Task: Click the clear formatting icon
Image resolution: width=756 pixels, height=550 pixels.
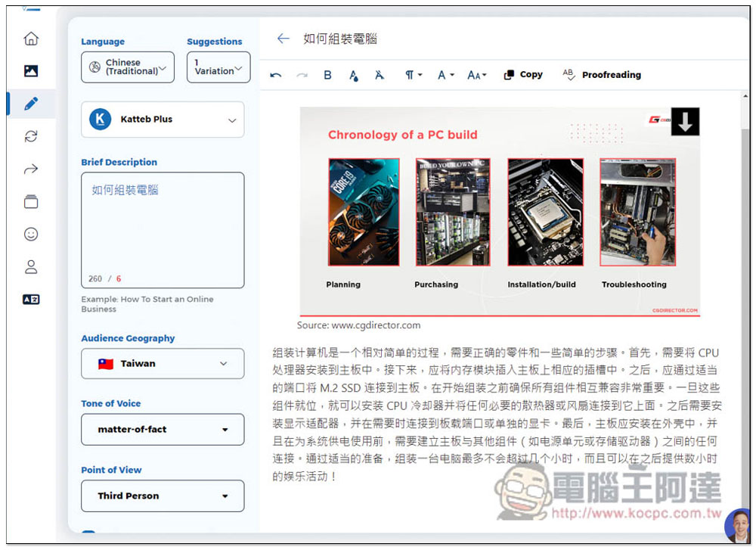Action: coord(380,75)
